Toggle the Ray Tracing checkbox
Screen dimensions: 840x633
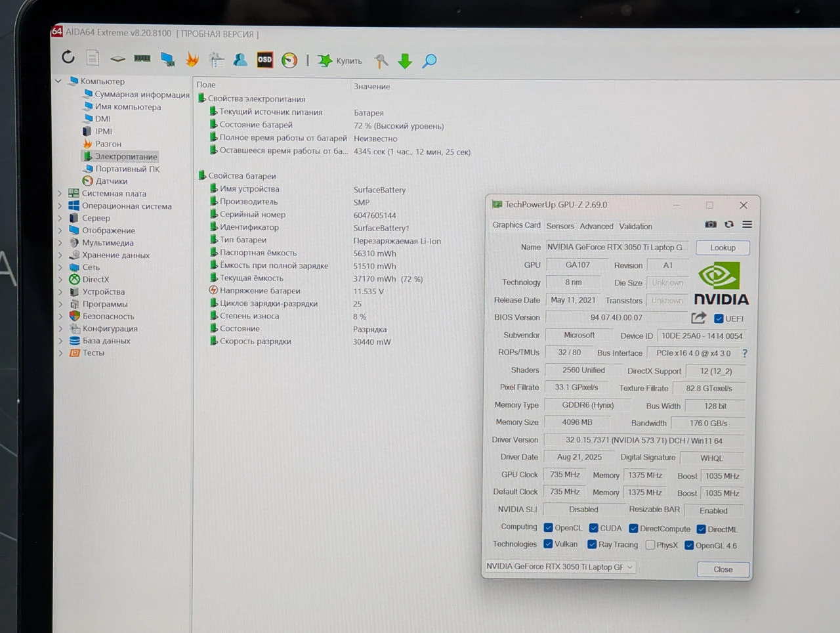592,544
